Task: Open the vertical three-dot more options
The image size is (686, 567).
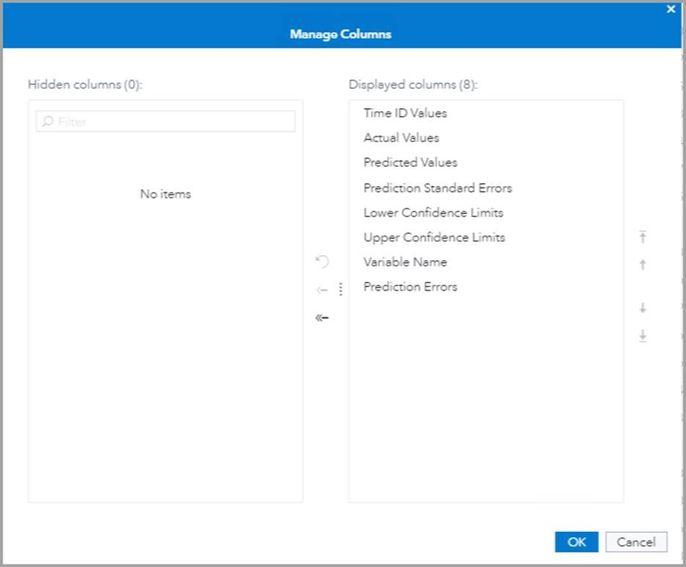Action: 340,290
